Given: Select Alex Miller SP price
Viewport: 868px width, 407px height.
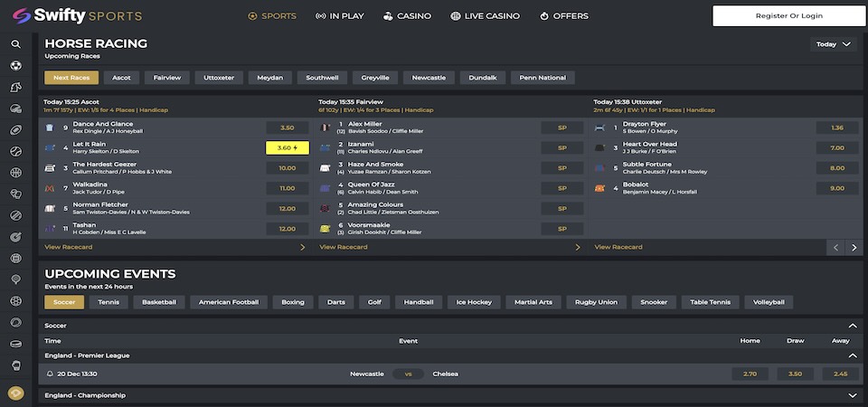Looking at the screenshot, I should (562, 128).
